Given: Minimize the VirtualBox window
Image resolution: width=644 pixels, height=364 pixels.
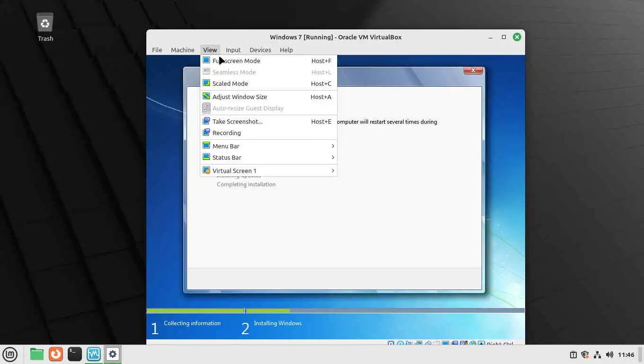Looking at the screenshot, I should coord(491,37).
